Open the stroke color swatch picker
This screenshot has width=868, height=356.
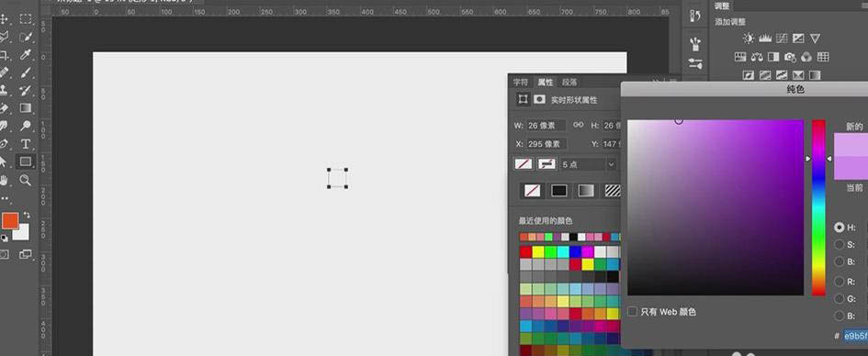coord(547,164)
